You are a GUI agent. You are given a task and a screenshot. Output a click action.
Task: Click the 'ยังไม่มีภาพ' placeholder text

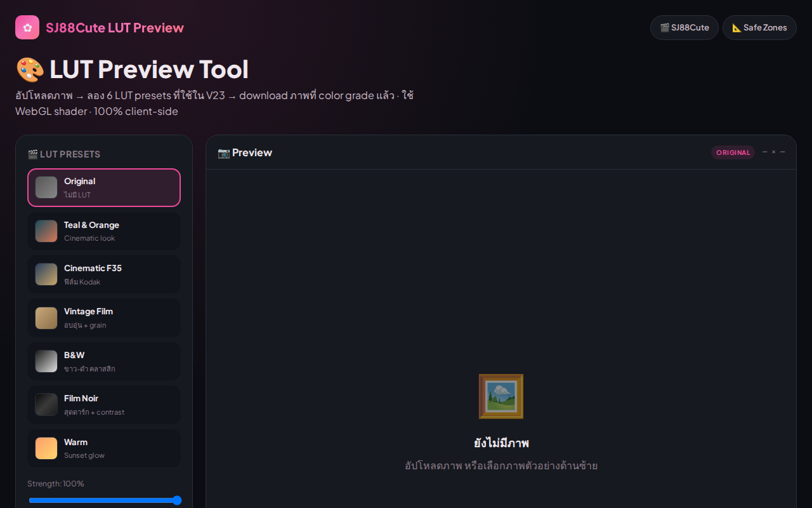[501, 443]
